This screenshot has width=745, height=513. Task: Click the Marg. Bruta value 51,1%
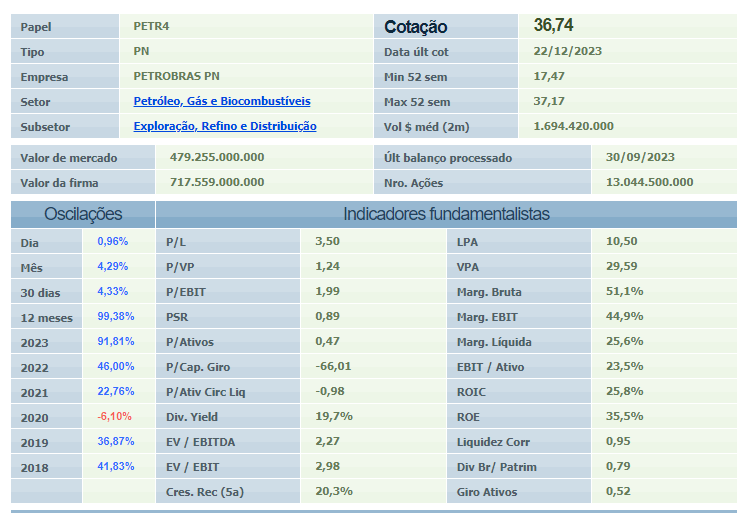point(624,291)
